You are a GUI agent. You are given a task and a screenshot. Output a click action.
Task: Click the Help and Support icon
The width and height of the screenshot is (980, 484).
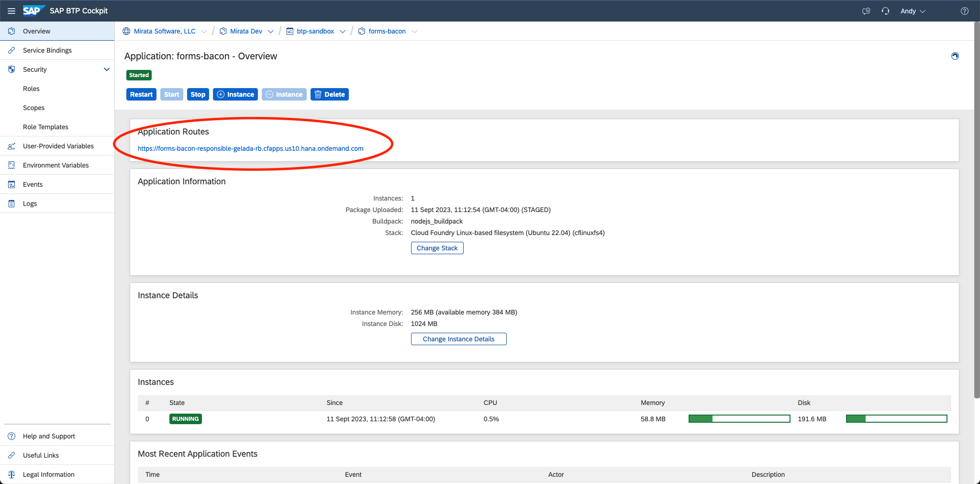click(11, 436)
